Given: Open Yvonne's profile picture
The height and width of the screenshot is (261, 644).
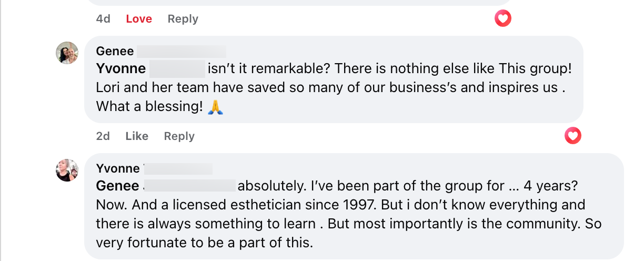Looking at the screenshot, I should 67,170.
